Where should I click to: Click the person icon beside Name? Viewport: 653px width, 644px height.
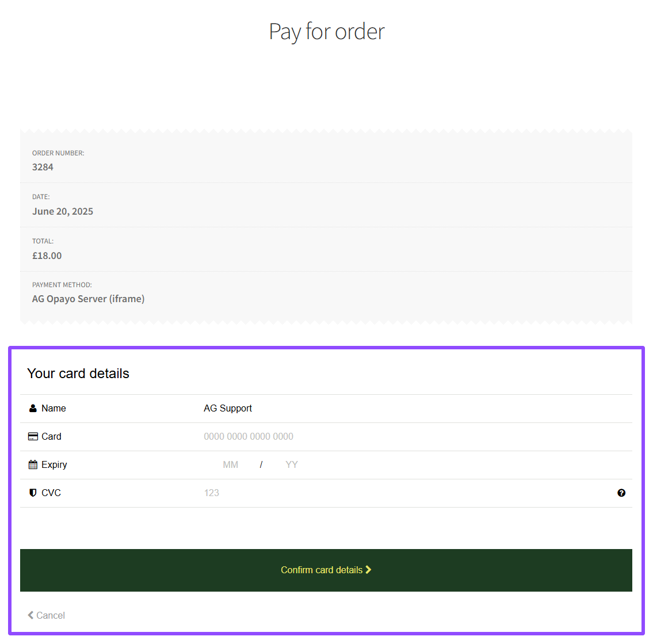32,408
